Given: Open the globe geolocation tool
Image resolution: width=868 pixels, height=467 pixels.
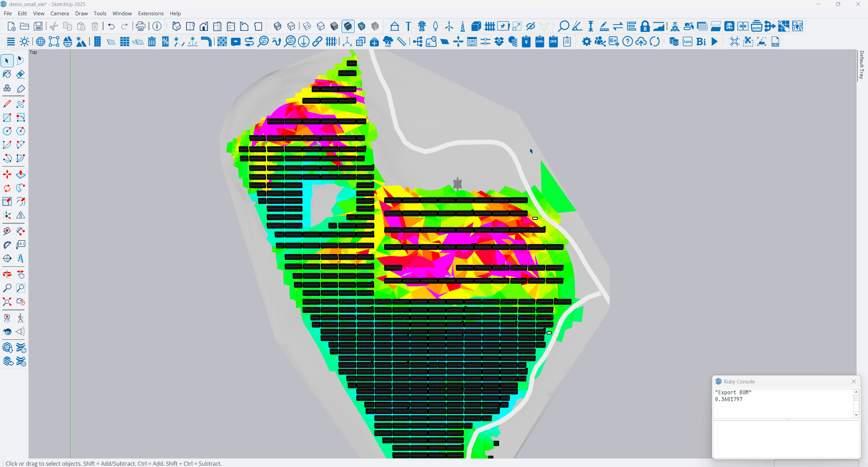Looking at the screenshot, I should (x=40, y=42).
